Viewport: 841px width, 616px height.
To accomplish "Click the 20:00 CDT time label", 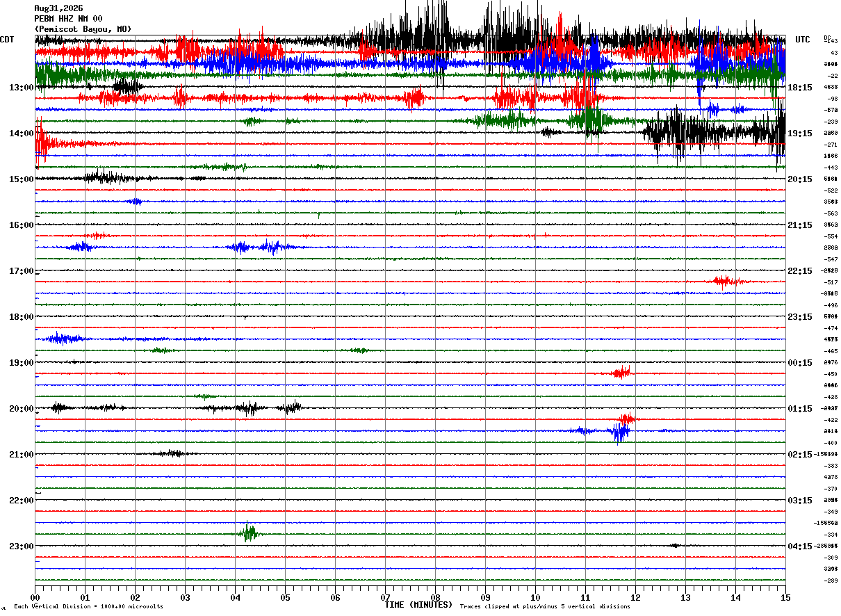I will 22,408.
